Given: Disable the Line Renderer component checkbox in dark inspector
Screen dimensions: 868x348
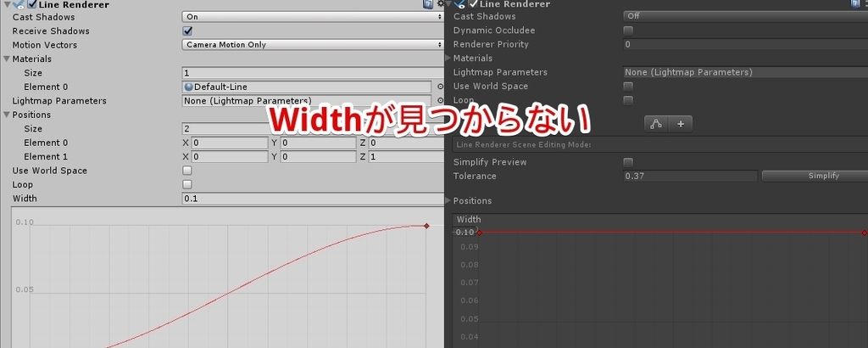Looking at the screenshot, I should click(473, 4).
